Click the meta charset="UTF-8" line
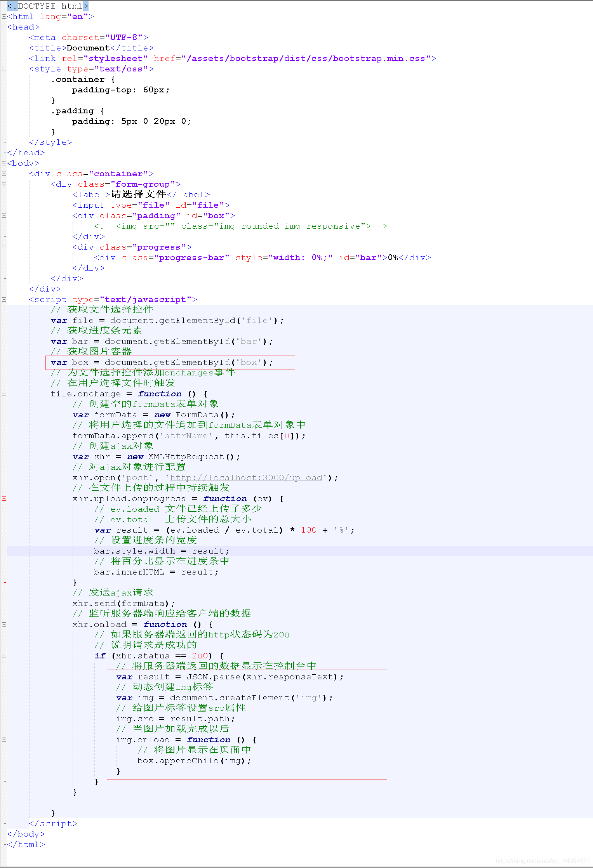Screen dimensions: 593x868 (89, 38)
